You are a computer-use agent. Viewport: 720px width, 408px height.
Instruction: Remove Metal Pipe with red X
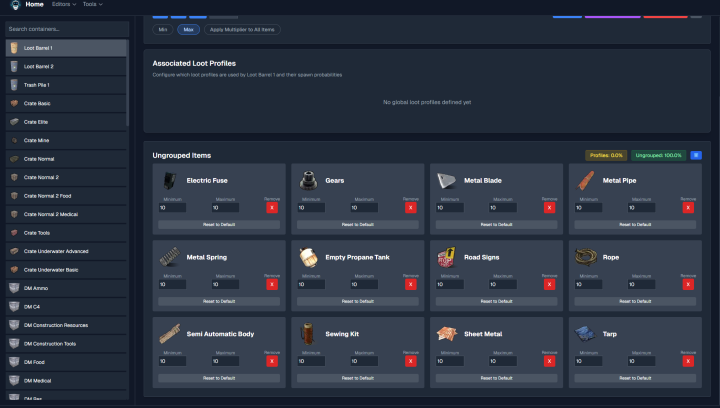coord(688,208)
